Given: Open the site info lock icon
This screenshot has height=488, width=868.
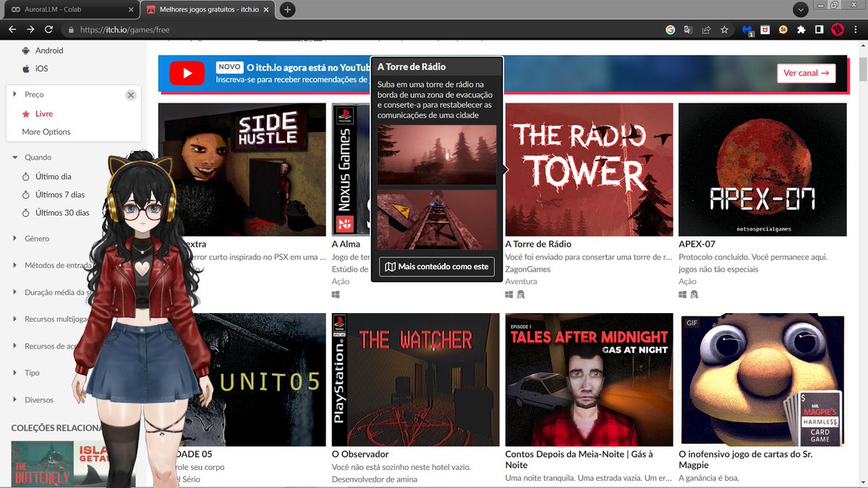Looking at the screenshot, I should coord(71,30).
